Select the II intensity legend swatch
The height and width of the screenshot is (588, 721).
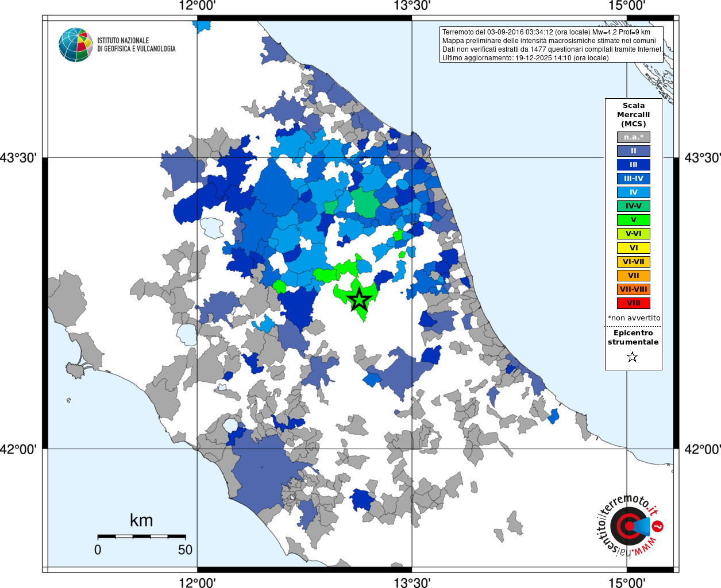634,151
